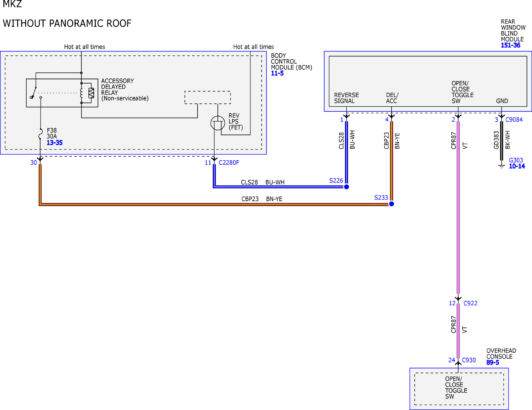Image resolution: width=532 pixels, height=410 pixels.
Task: Select the BODY CONTROL MODULE (BCM) title
Action: [x=291, y=62]
